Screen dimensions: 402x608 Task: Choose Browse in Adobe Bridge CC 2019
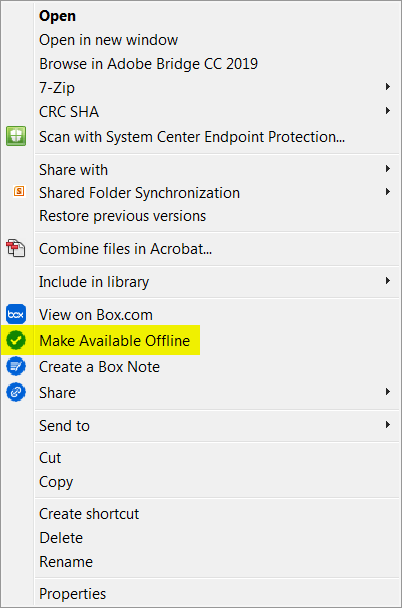[148, 64]
